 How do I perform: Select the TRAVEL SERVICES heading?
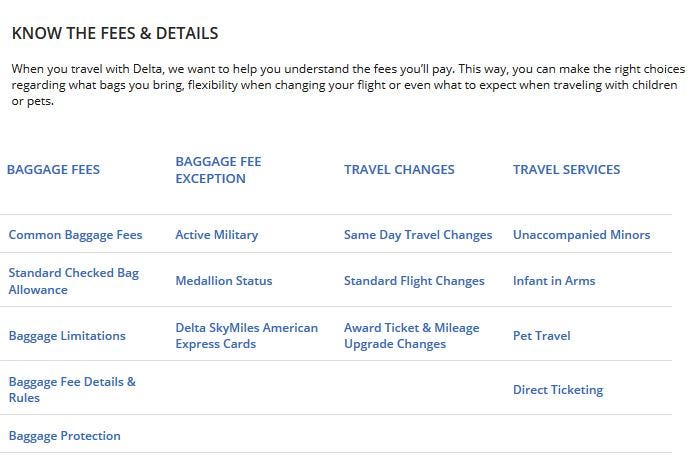pyautogui.click(x=567, y=170)
